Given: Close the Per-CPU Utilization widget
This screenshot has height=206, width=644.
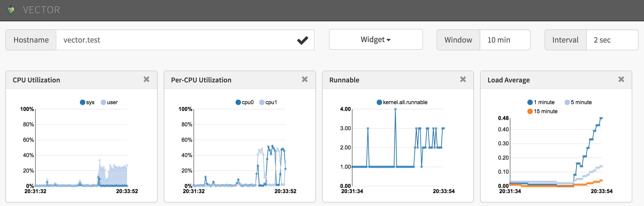Looking at the screenshot, I should pos(305,79).
